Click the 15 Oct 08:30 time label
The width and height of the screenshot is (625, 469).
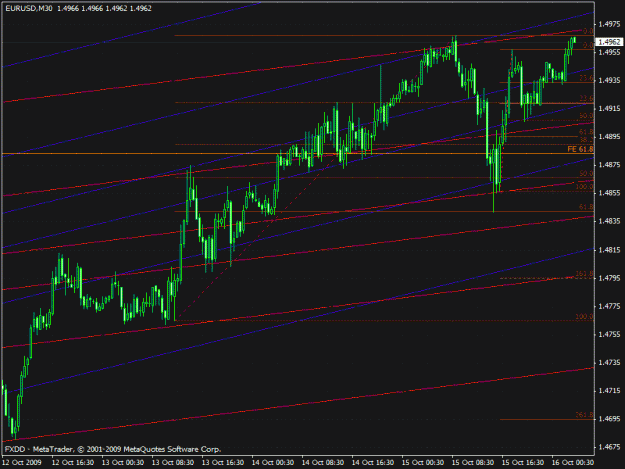[473, 463]
